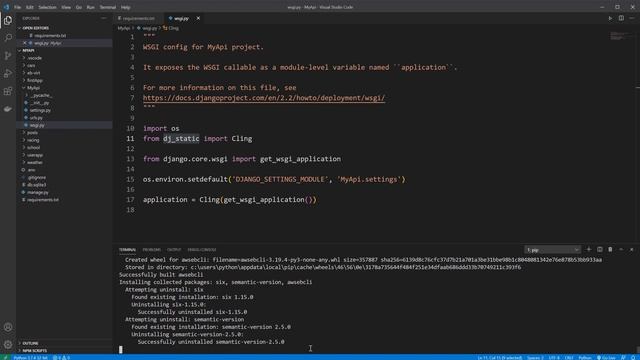Expand the weather folder
Viewport: 640px width, 360px height.
click(x=32, y=162)
